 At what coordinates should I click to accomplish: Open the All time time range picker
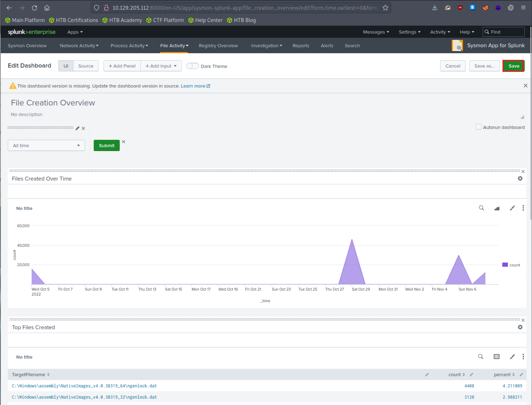pos(46,145)
